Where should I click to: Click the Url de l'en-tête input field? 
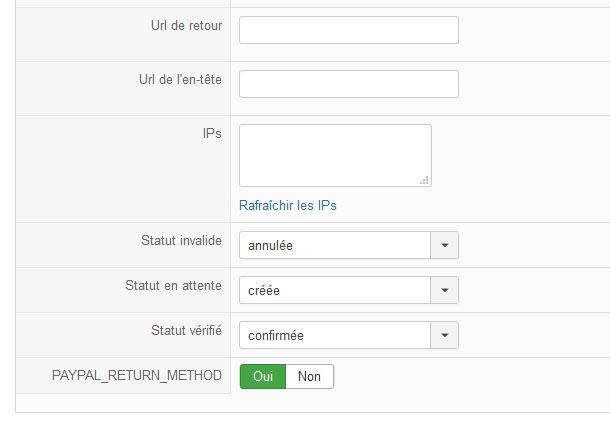[x=349, y=84]
